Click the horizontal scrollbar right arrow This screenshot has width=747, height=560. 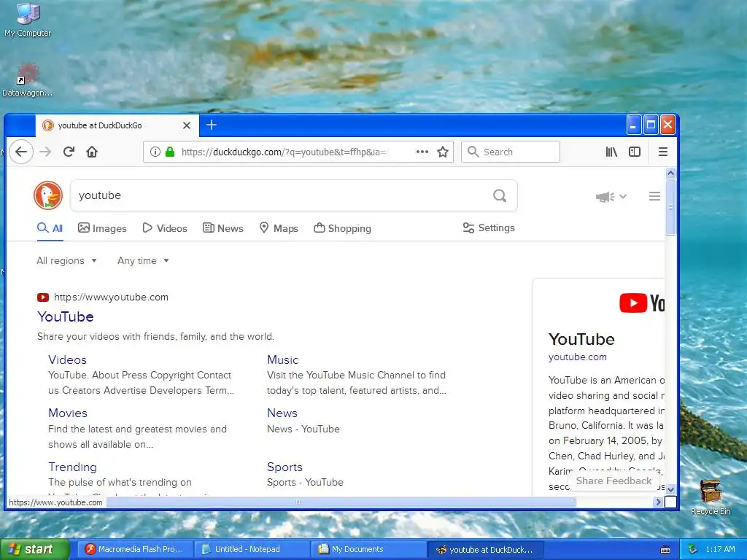pos(659,502)
